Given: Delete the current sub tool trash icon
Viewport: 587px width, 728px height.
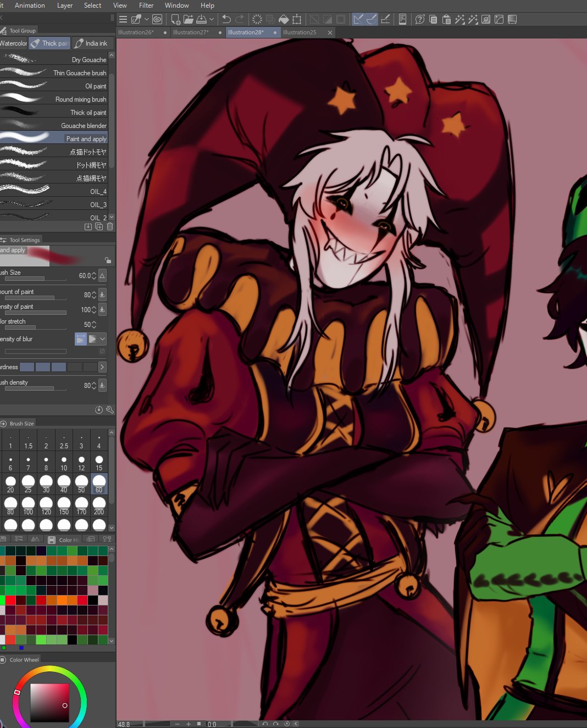Looking at the screenshot, I should pos(110,226).
